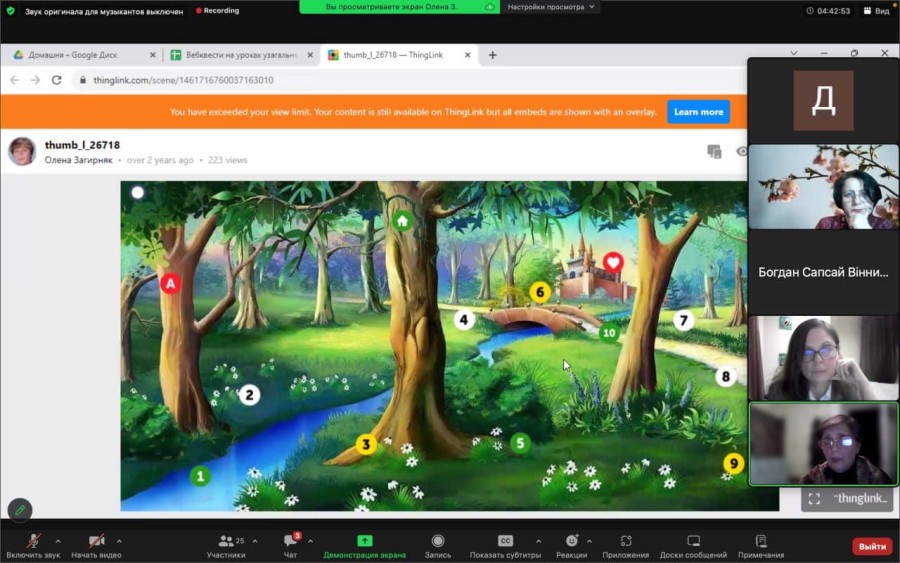This screenshot has width=900, height=563.
Task: Close the ThingLink browser tab
Action: tap(467, 55)
